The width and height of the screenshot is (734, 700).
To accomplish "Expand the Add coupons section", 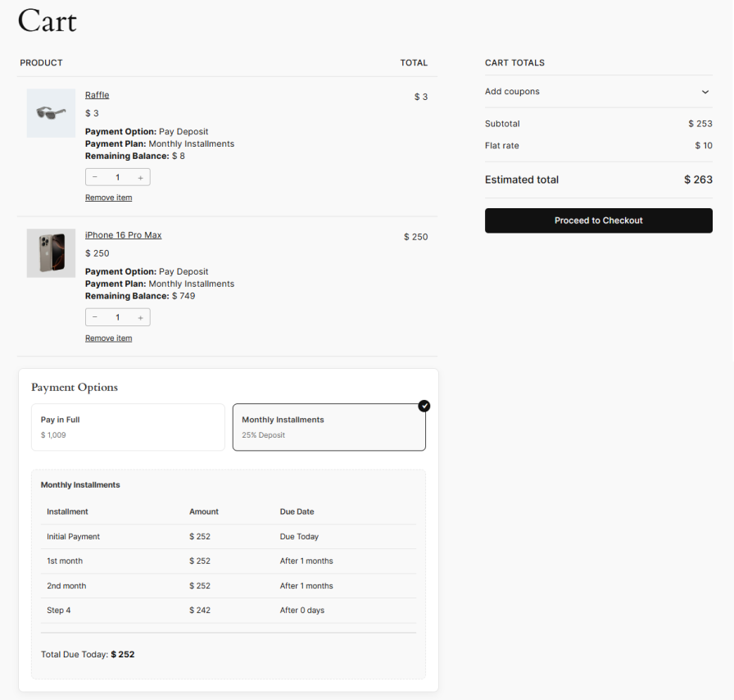I will click(598, 92).
